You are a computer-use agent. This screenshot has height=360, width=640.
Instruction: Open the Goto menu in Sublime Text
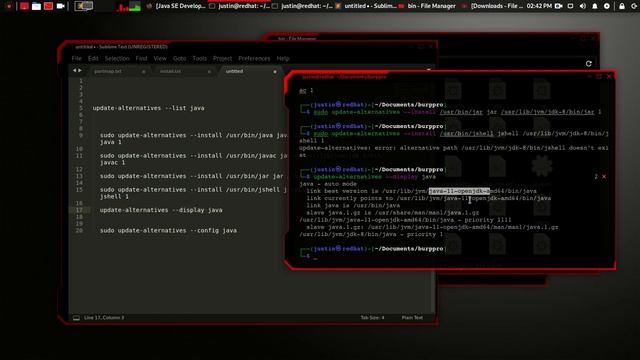pos(179,58)
